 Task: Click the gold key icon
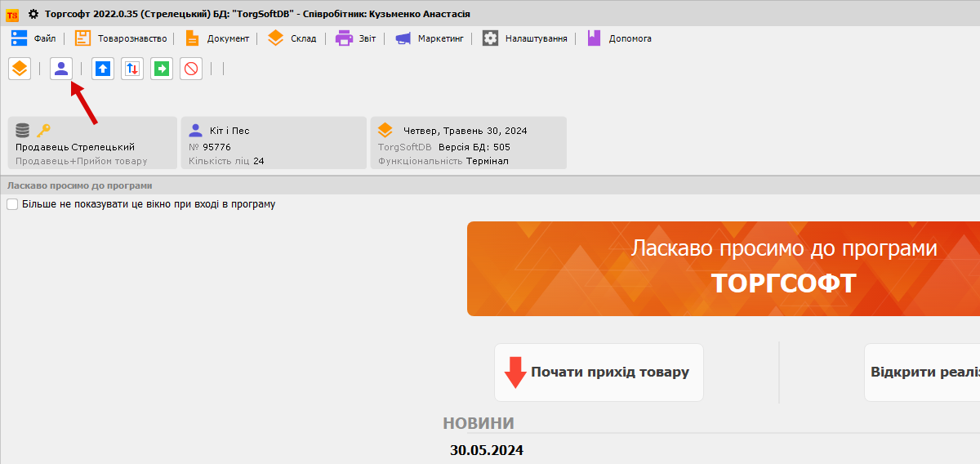pos(44,130)
